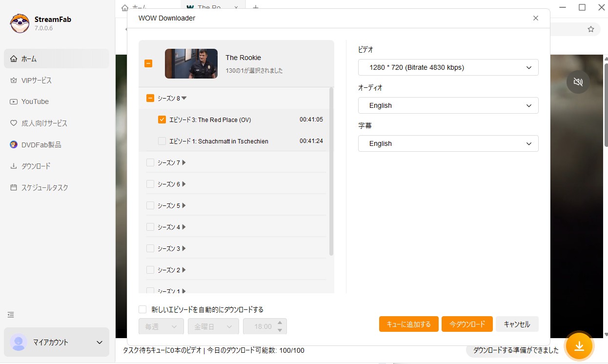This screenshot has width=608, height=364.
Task: Click the bookmark star icon
Action: [x=591, y=29]
